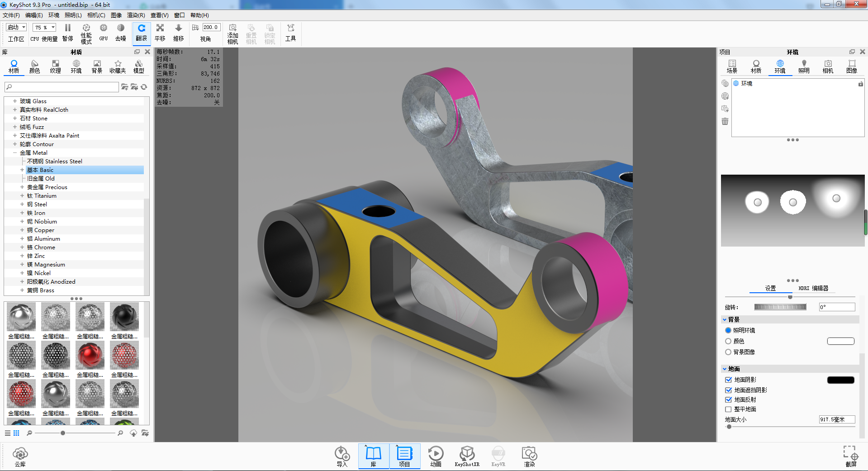
Task: Select the Environments library tab
Action: tap(76, 66)
